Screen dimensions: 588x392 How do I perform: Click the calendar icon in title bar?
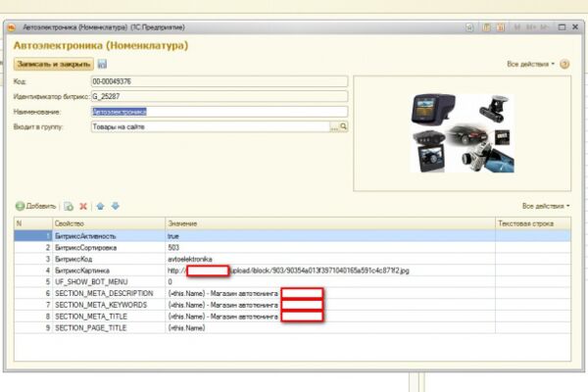click(x=500, y=27)
